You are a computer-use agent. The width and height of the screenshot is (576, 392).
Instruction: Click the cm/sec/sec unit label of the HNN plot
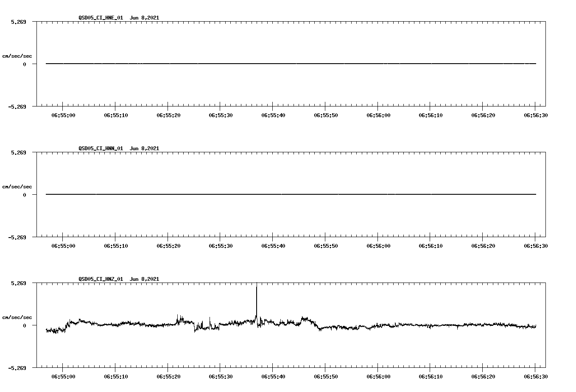point(17,187)
